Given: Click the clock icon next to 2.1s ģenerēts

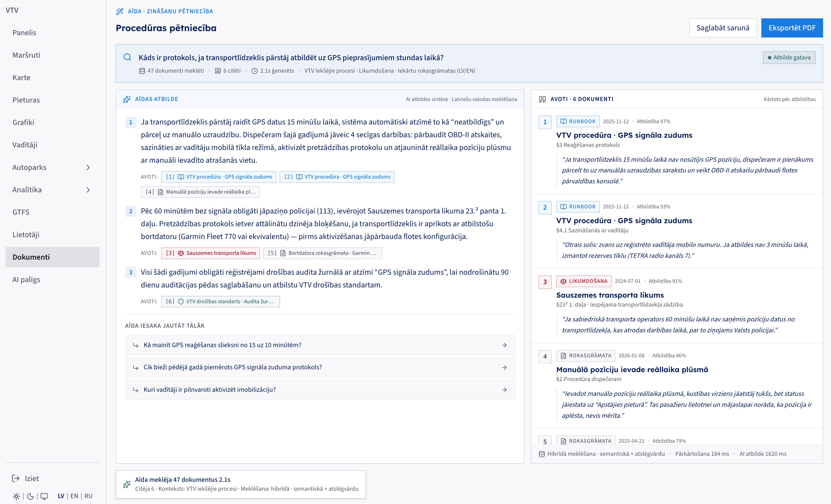Looking at the screenshot, I should coord(255,71).
